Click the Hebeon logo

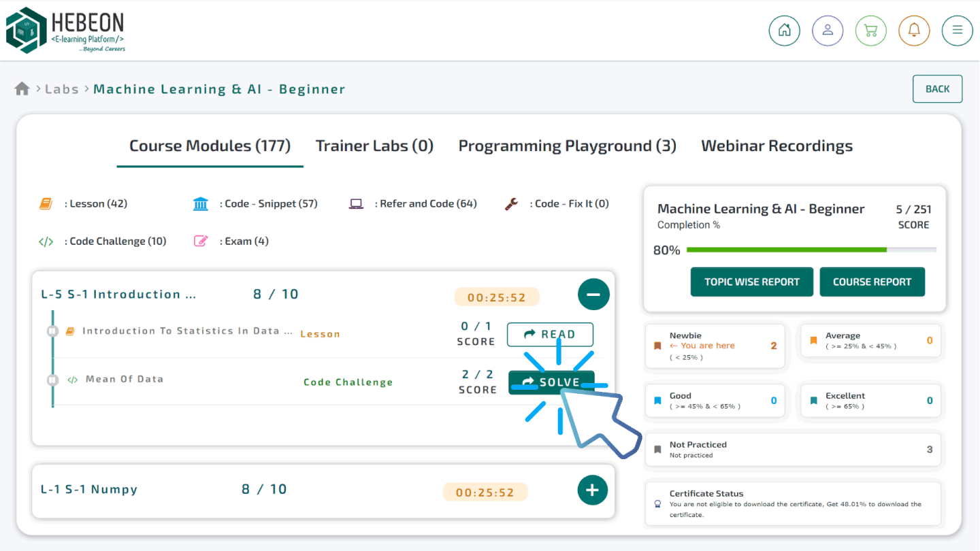coord(65,31)
